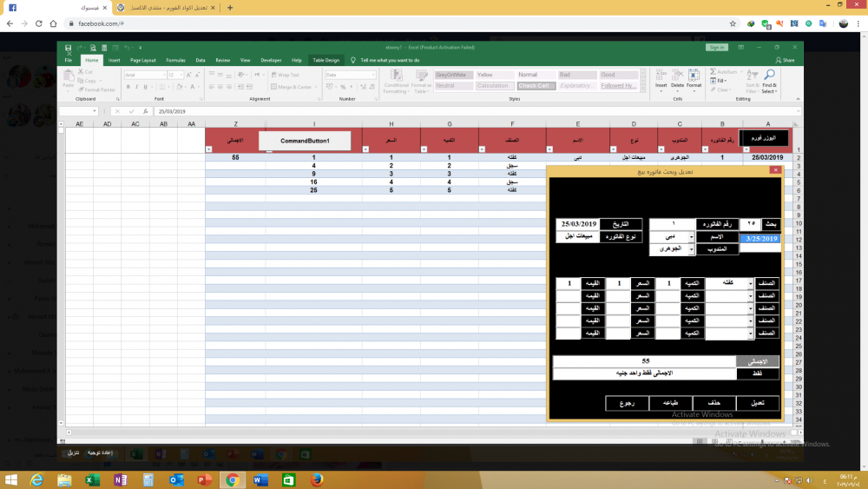Open the font size 12 dropdown

pos(181,75)
